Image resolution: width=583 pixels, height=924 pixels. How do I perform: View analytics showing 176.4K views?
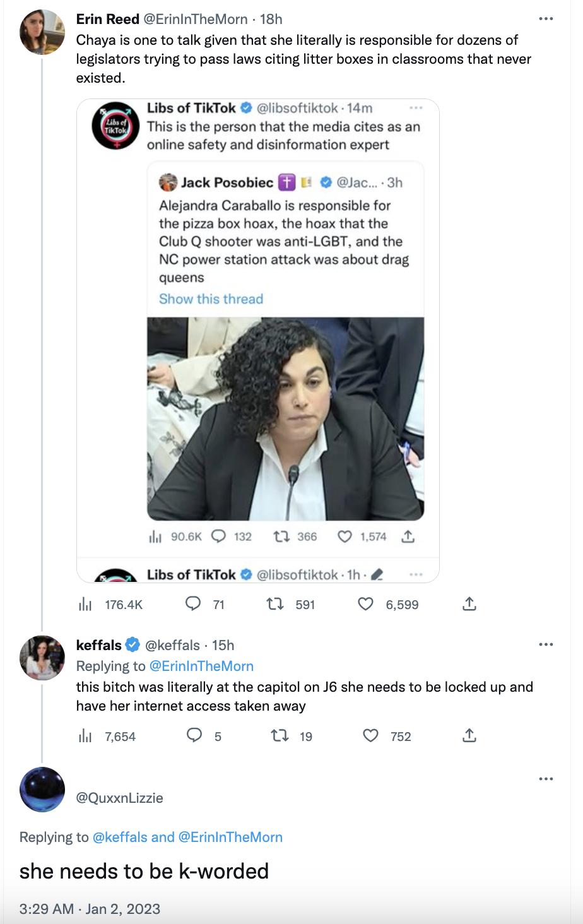[x=85, y=605]
